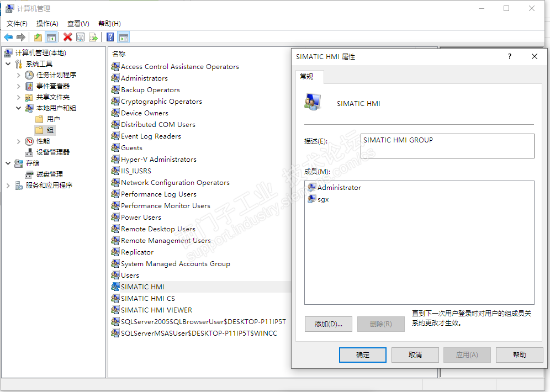Viewport: 550px width, 392px height.
Task: Select Remote Desktop Users group
Action: [158, 229]
